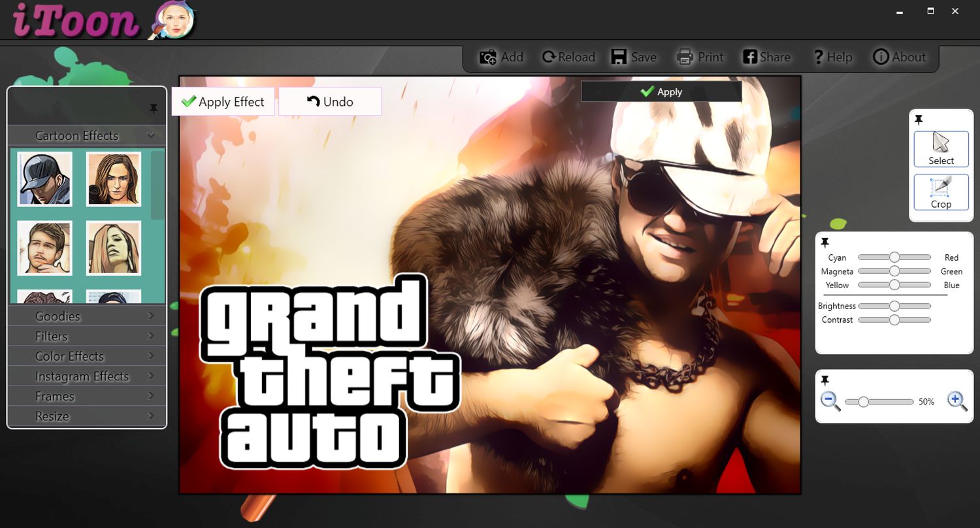This screenshot has width=980, height=528.
Task: Toggle the pin on the zoom panel
Action: (825, 380)
